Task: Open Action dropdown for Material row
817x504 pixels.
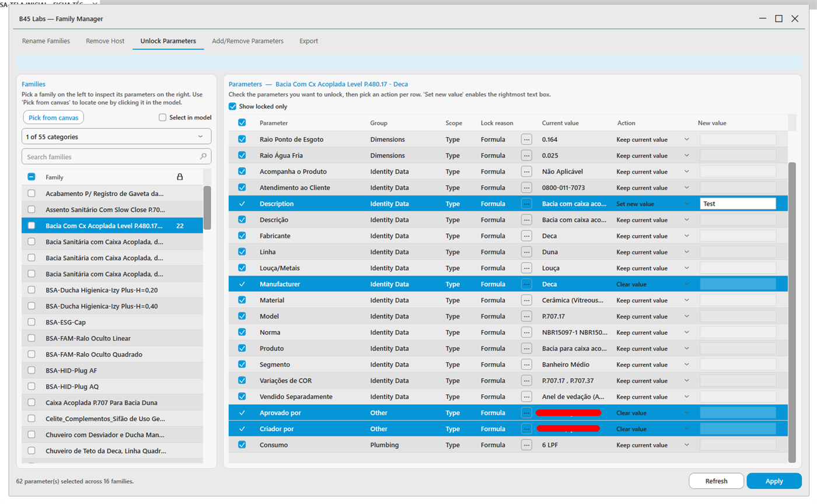Action: 654,300
